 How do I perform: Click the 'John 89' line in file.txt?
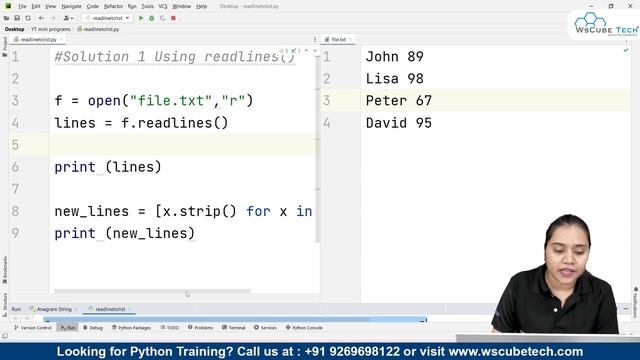tap(394, 57)
